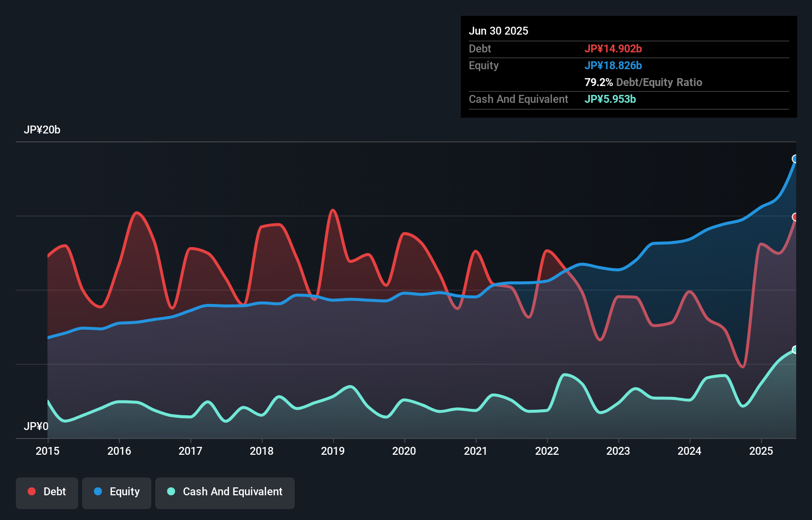Screen dimensions: 812x520
Task: Click the red Debt legend dot
Action: pyautogui.click(x=31, y=491)
